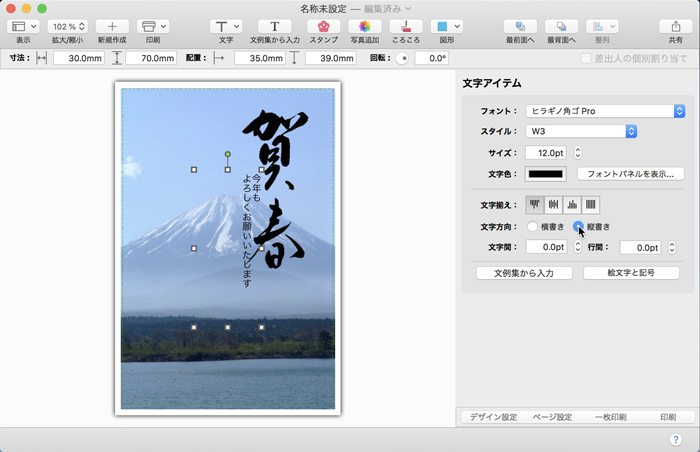Screen dimensions: 700x452
Task: Switch to the 一枚印刷 tab
Action: tap(610, 417)
